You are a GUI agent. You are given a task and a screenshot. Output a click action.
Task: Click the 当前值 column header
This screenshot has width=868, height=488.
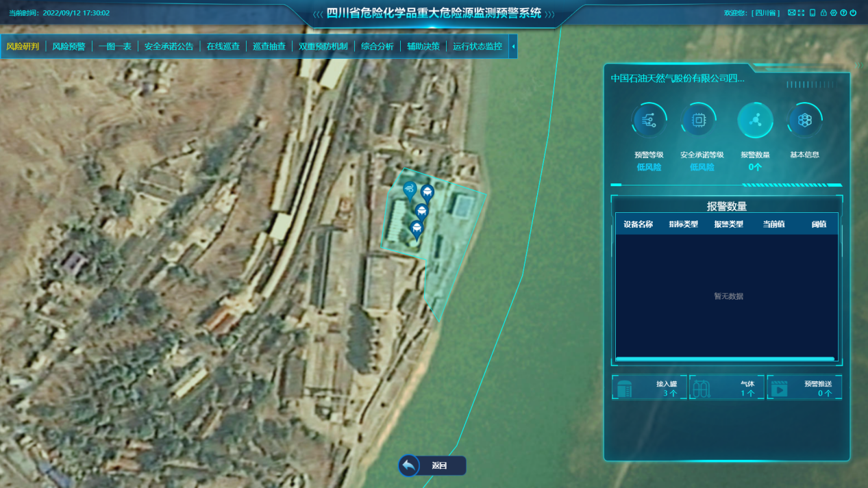coord(774,224)
